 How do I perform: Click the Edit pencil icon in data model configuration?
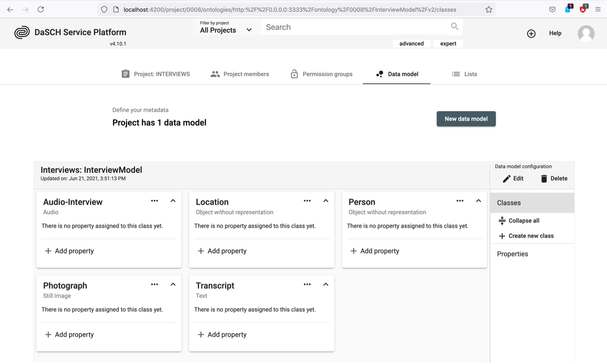[508, 178]
